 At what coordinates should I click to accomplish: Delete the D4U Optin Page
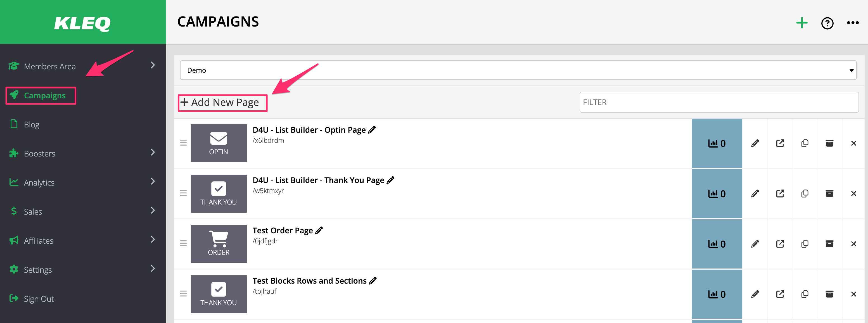(x=853, y=144)
